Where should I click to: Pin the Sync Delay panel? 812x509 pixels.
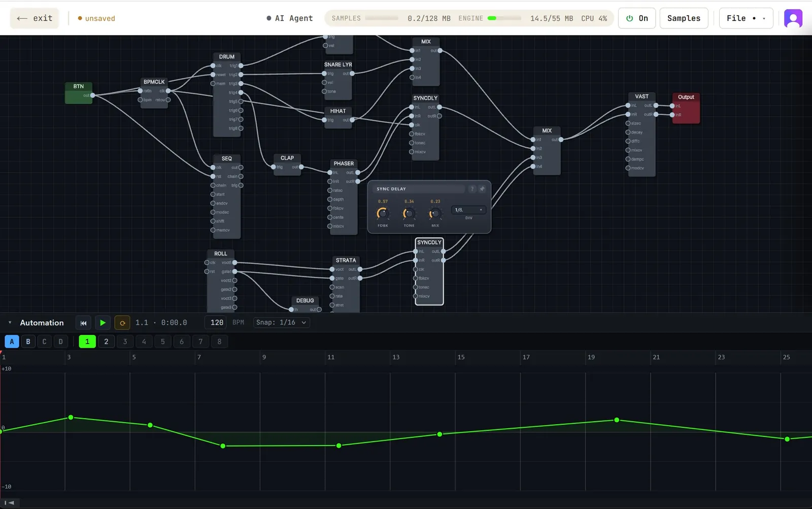[x=482, y=189]
